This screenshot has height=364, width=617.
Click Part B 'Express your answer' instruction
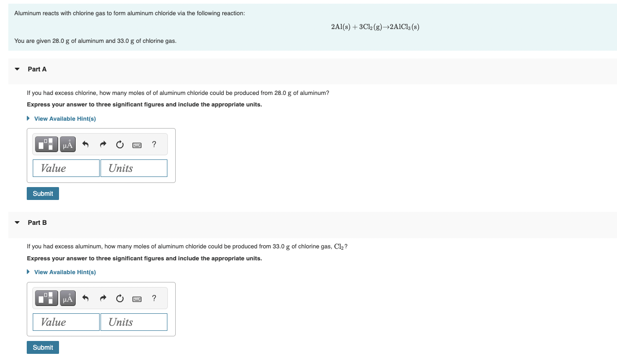tap(144, 258)
